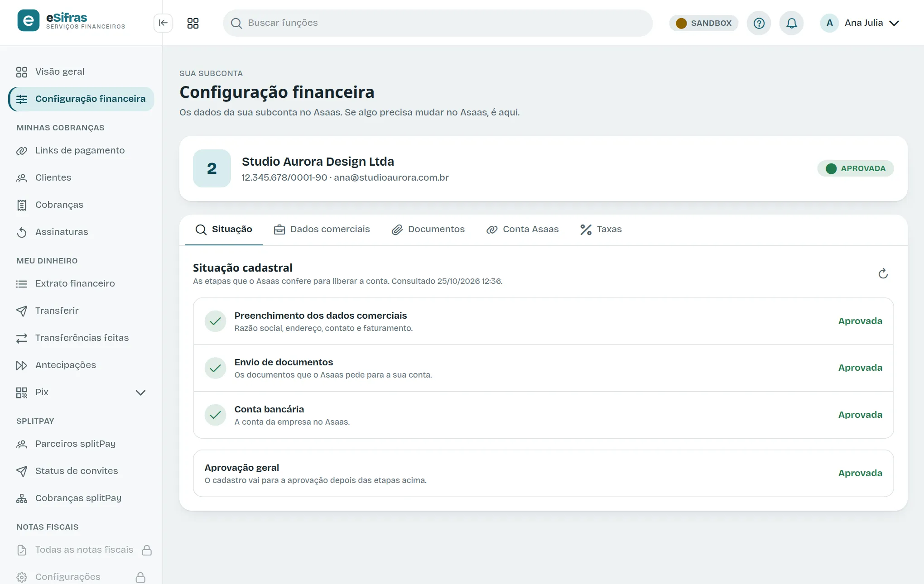Click locked Todas as notas fiscais
This screenshot has height=584, width=924.
[81, 550]
